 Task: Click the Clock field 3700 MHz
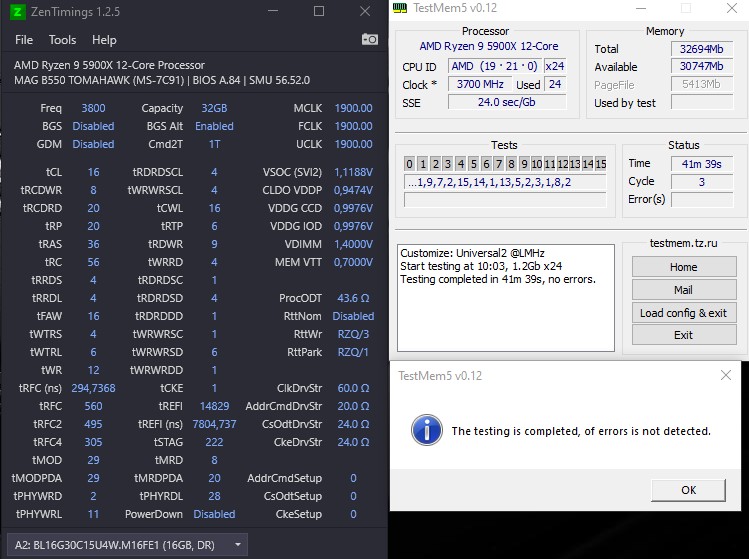coord(480,85)
